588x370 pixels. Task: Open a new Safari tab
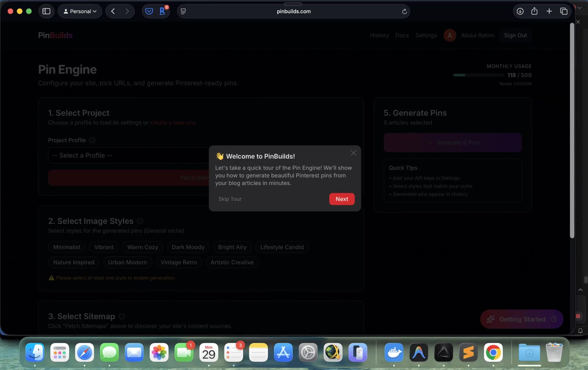click(549, 11)
